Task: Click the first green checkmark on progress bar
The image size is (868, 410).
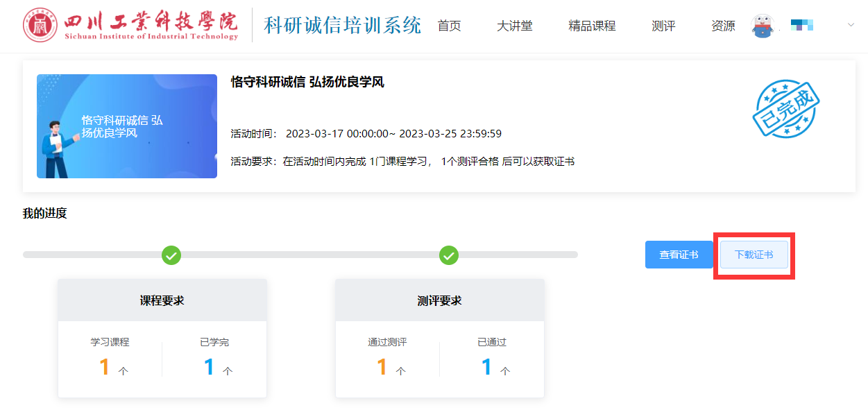Action: [x=171, y=255]
